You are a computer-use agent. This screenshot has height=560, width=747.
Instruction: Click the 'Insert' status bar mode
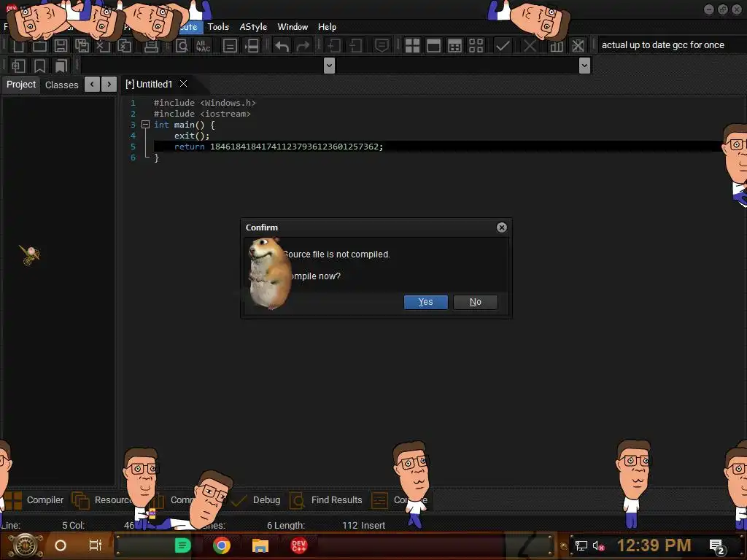373,525
